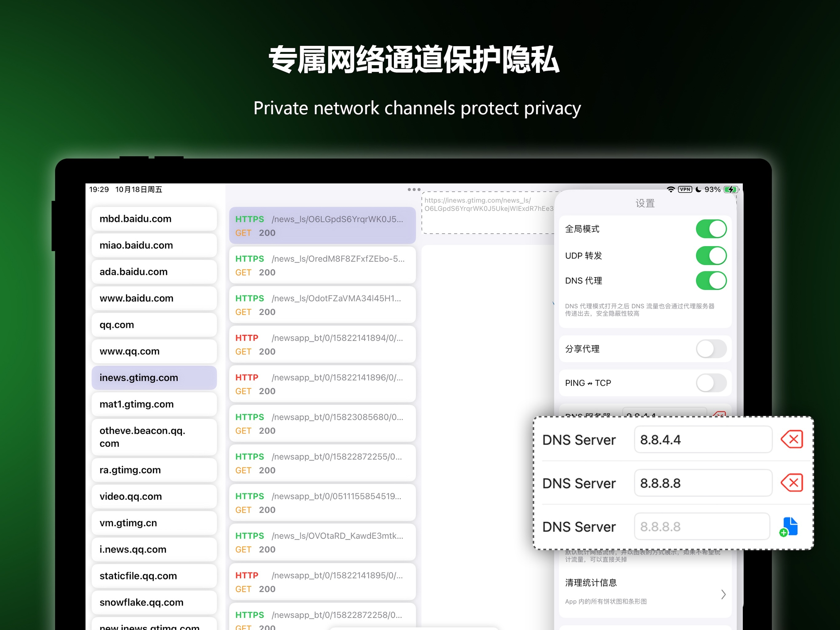The width and height of the screenshot is (840, 630).
Task: Select mbd.baidu.com host
Action: click(x=154, y=218)
